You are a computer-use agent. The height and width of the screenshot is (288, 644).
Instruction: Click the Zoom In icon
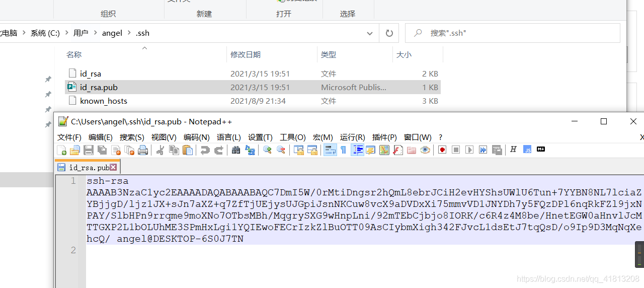coord(267,150)
